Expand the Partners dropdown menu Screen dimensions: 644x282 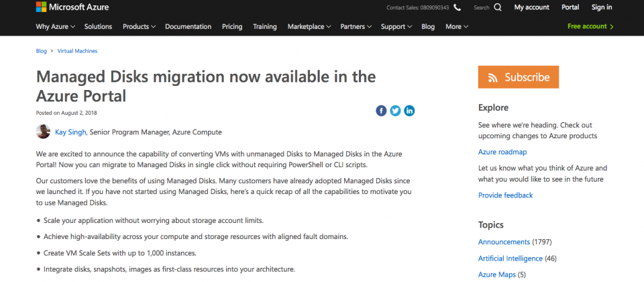(356, 27)
